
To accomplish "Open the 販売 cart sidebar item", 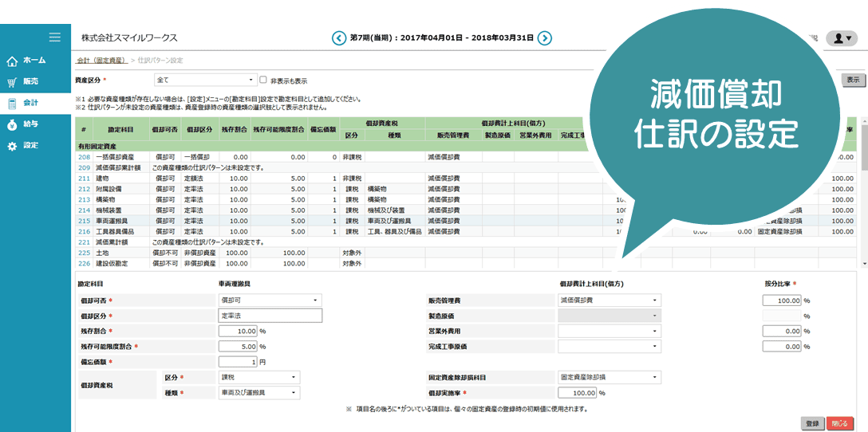I will [x=35, y=81].
